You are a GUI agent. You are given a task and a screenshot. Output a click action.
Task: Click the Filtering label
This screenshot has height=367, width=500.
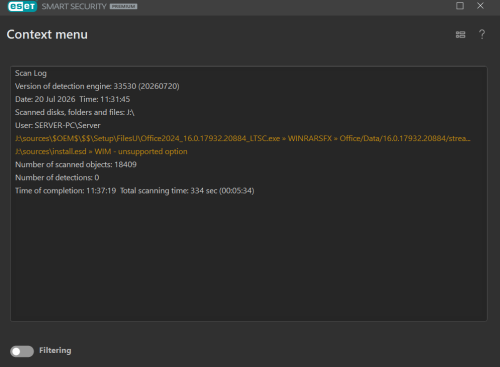(55, 350)
